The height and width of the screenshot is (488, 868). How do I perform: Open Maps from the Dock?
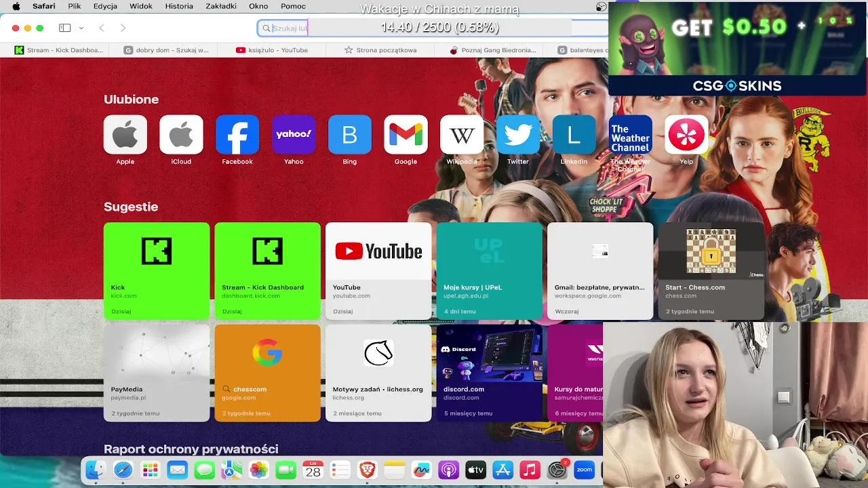pyautogui.click(x=231, y=470)
